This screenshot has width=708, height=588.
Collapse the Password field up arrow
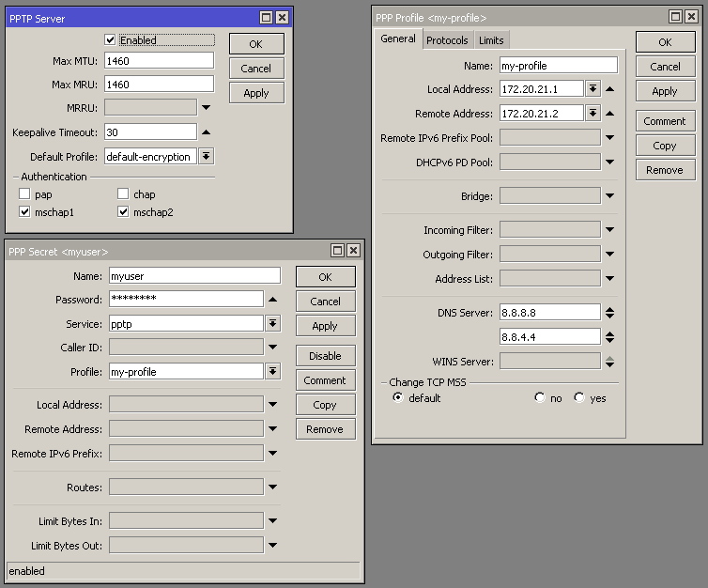(x=272, y=300)
